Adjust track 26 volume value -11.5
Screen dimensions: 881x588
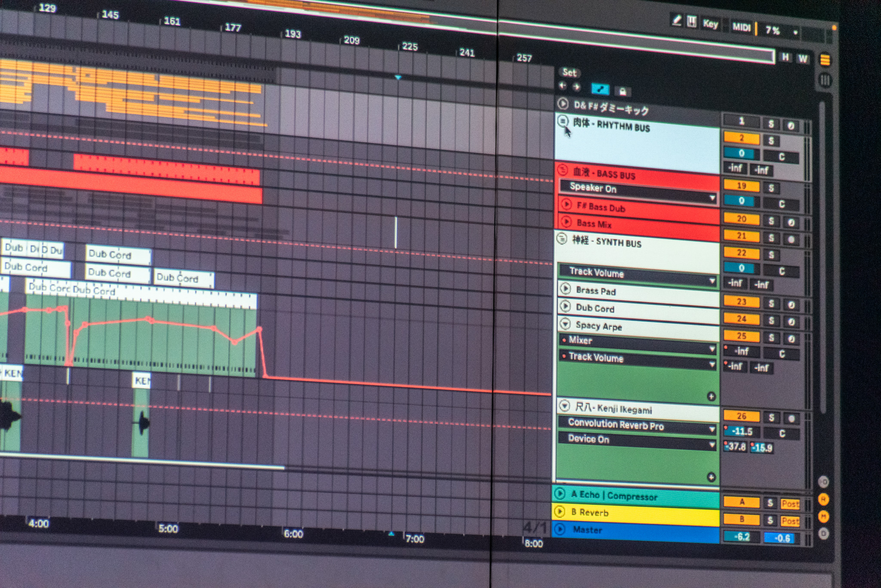pos(742,431)
